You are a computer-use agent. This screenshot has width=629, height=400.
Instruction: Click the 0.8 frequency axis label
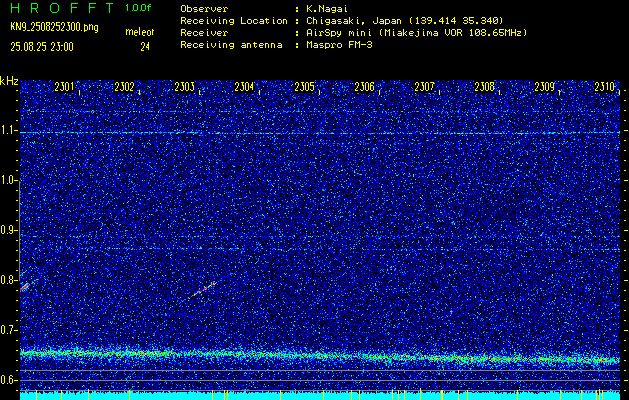click(9, 280)
